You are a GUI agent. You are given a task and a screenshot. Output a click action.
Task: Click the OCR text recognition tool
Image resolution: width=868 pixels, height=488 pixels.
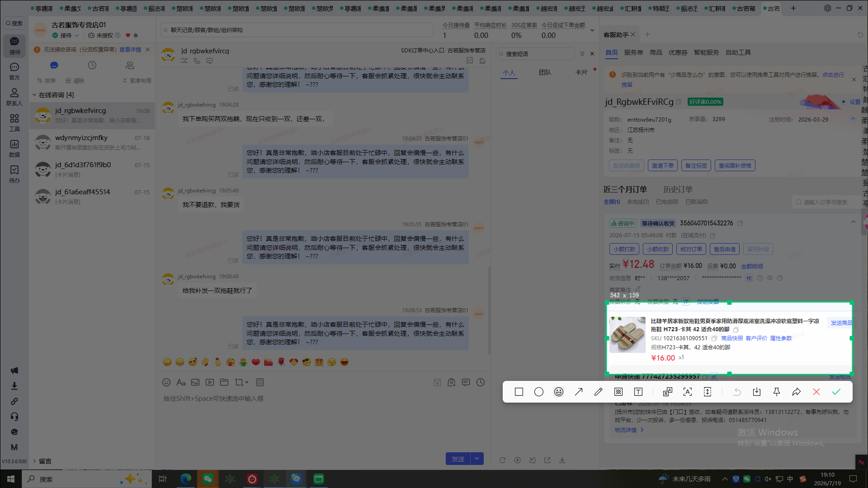688,392
